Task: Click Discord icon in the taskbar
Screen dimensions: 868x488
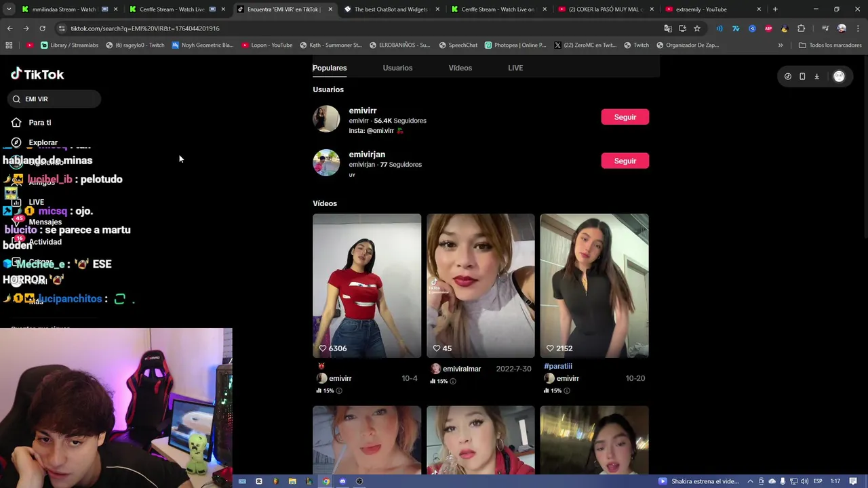Action: pos(342,481)
